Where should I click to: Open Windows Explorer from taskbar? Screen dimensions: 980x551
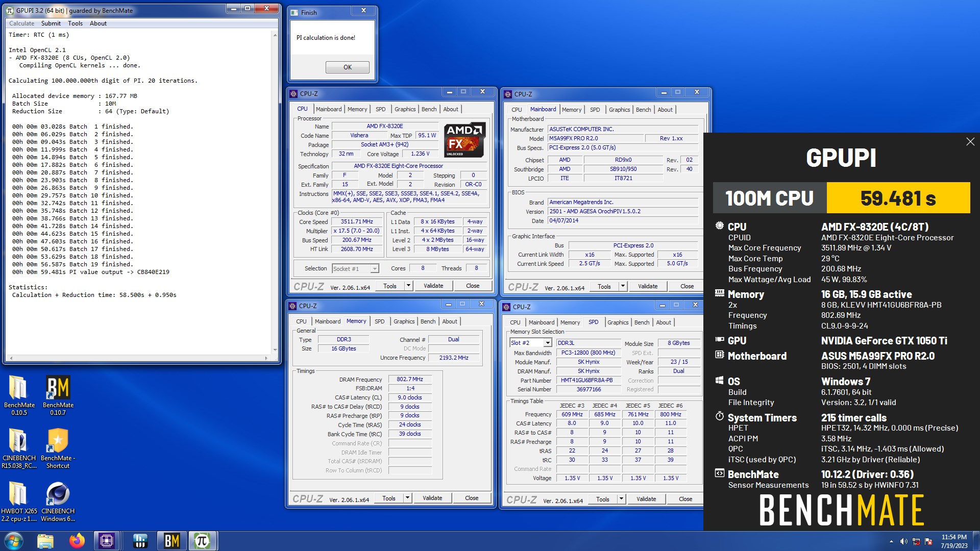tap(45, 541)
